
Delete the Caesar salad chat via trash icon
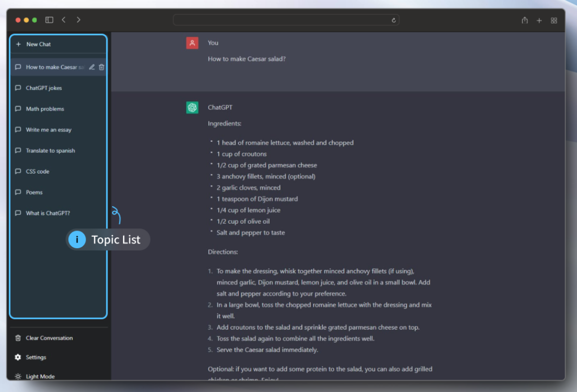pos(101,67)
